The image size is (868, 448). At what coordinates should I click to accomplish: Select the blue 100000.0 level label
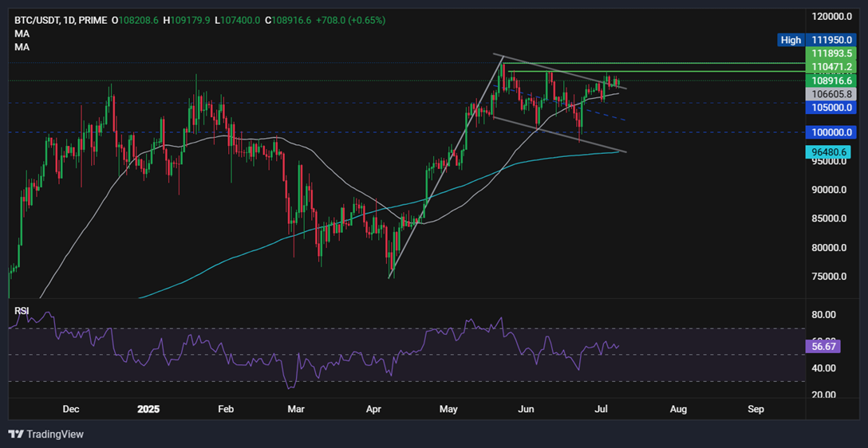coord(831,132)
